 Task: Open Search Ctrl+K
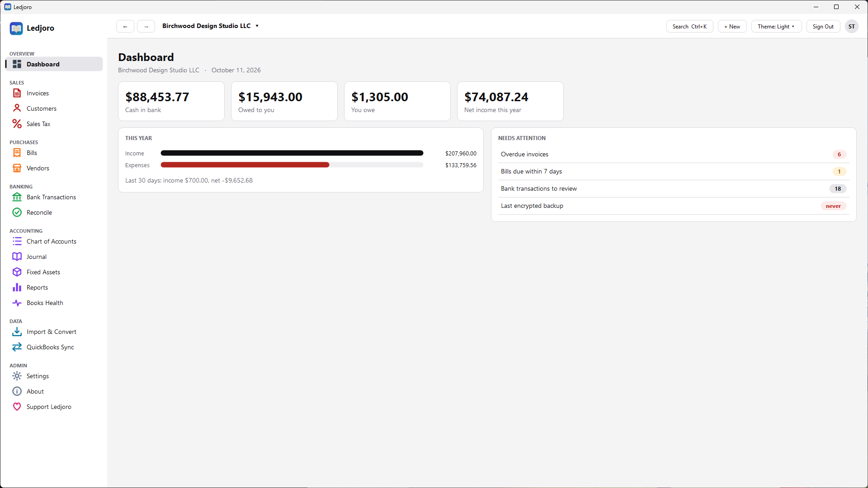tap(689, 27)
